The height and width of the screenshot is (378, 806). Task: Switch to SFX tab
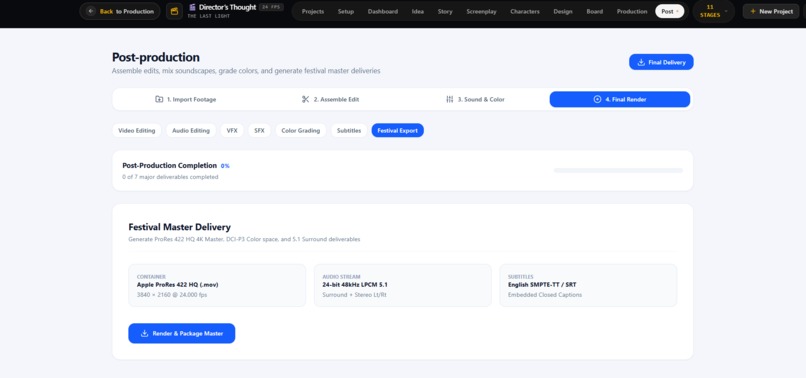click(x=259, y=131)
